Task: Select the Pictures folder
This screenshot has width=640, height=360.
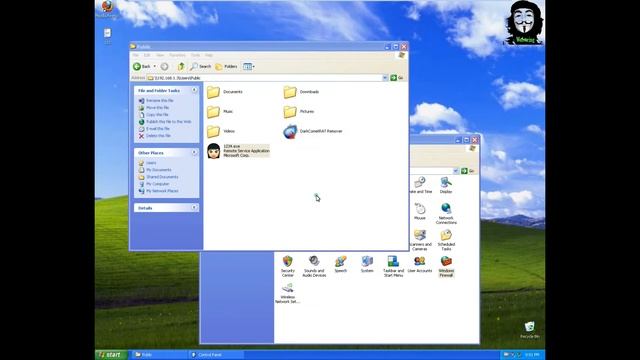Action: [x=299, y=111]
